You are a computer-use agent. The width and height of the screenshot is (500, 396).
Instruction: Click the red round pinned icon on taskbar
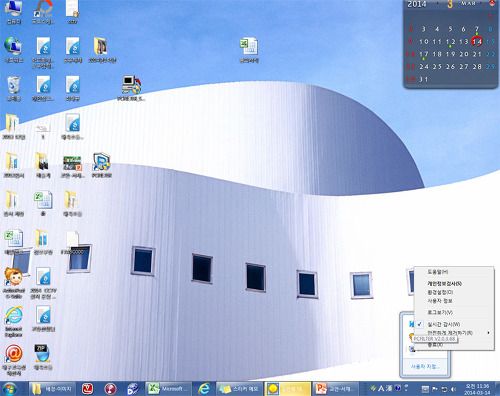click(110, 389)
